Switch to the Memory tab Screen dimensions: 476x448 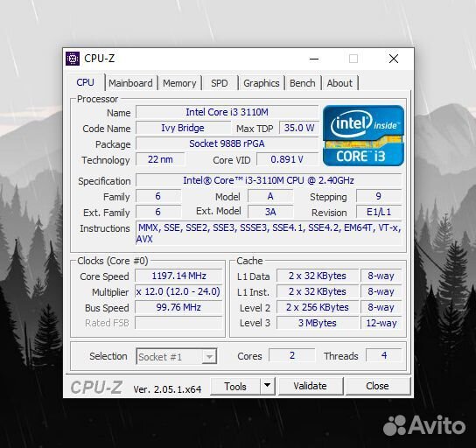179,83
